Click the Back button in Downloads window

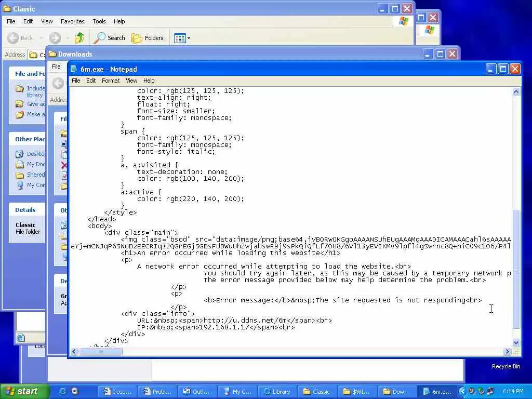tap(58, 83)
